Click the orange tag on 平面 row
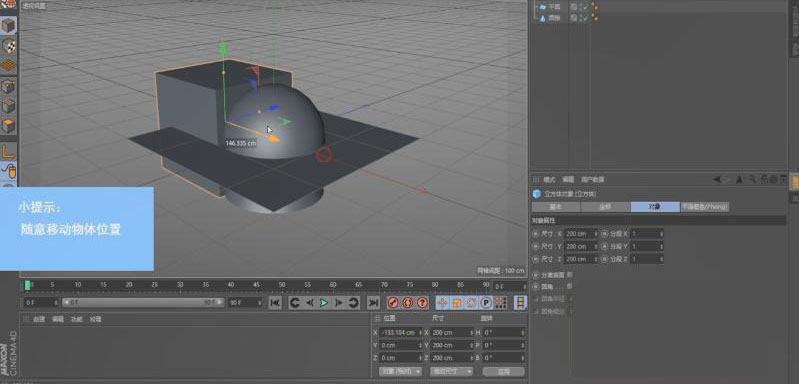 coord(594,7)
